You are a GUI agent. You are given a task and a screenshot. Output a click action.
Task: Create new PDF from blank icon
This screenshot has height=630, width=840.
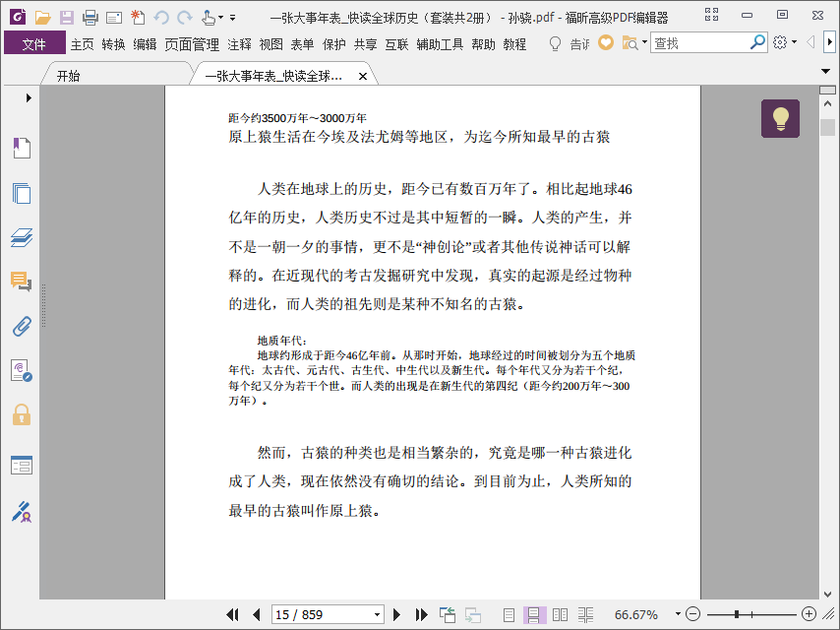138,18
